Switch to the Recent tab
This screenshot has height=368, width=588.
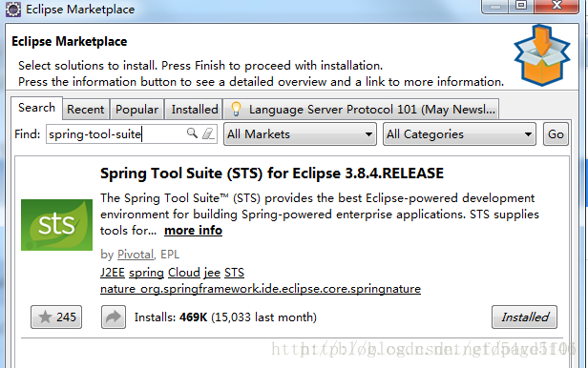[x=86, y=110]
